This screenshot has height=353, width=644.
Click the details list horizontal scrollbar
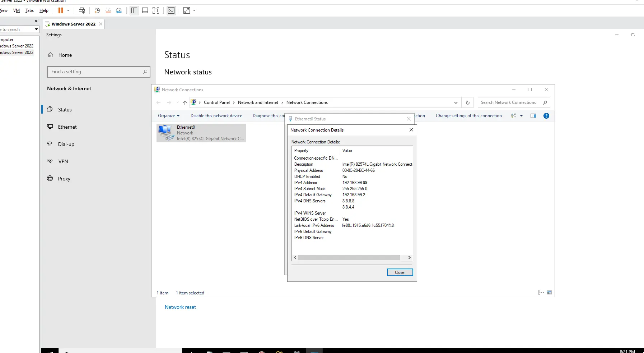pos(349,258)
